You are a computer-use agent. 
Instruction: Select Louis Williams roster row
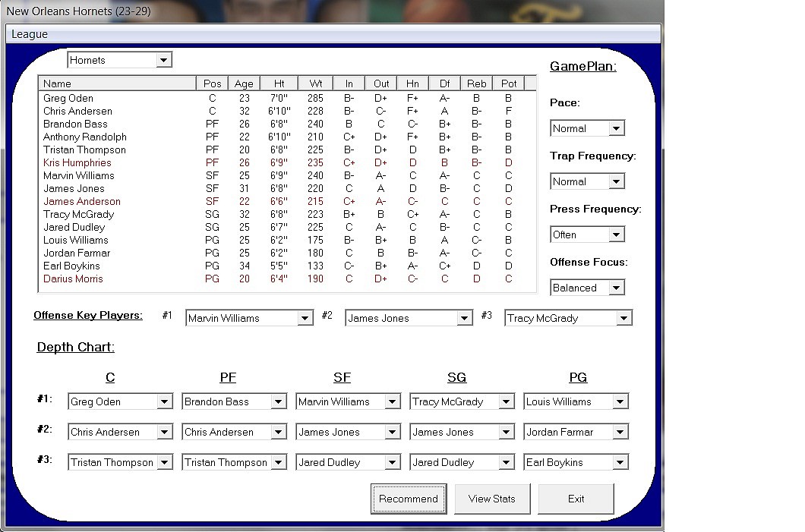(288, 240)
